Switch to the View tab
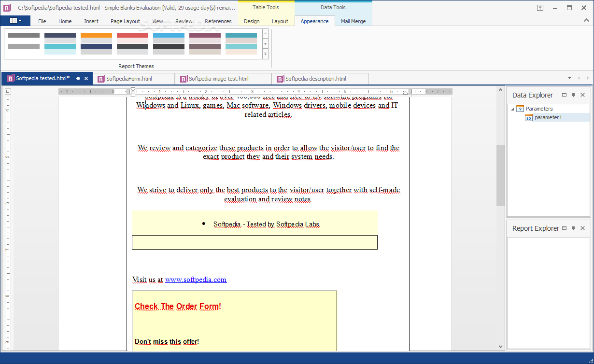594x364 pixels. 158,21
